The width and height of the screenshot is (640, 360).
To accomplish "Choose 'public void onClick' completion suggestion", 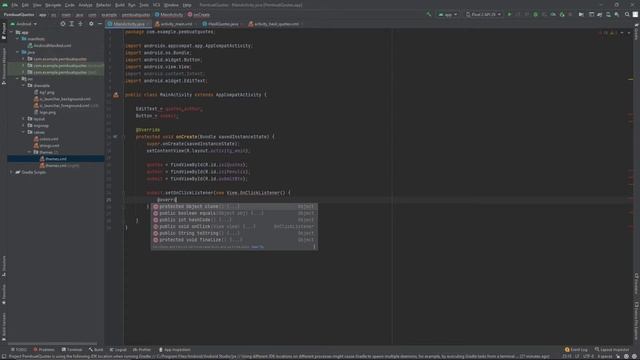I will tap(234, 227).
